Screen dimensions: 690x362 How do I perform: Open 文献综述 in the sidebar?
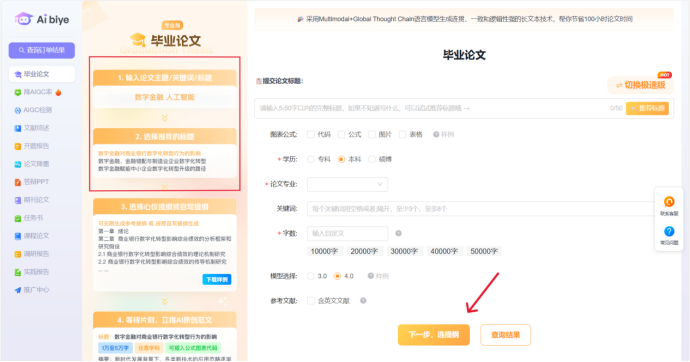point(32,128)
